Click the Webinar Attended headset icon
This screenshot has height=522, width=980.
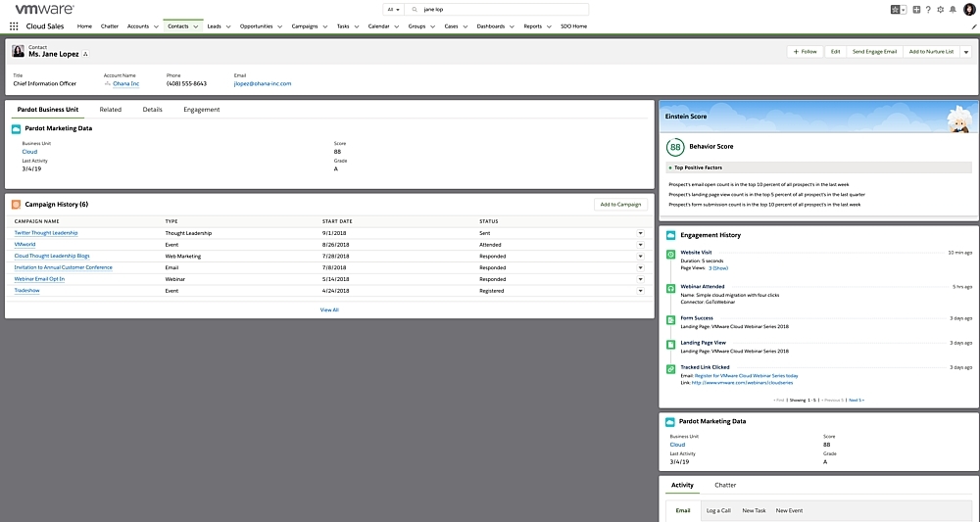[670, 287]
